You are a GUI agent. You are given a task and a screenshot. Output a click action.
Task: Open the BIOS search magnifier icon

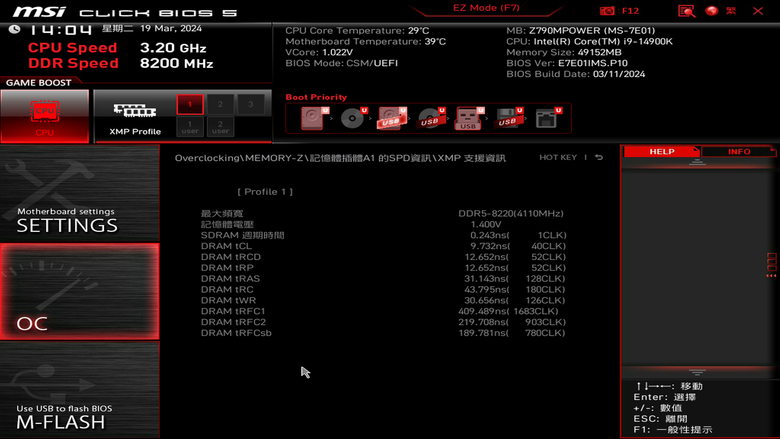tap(686, 11)
